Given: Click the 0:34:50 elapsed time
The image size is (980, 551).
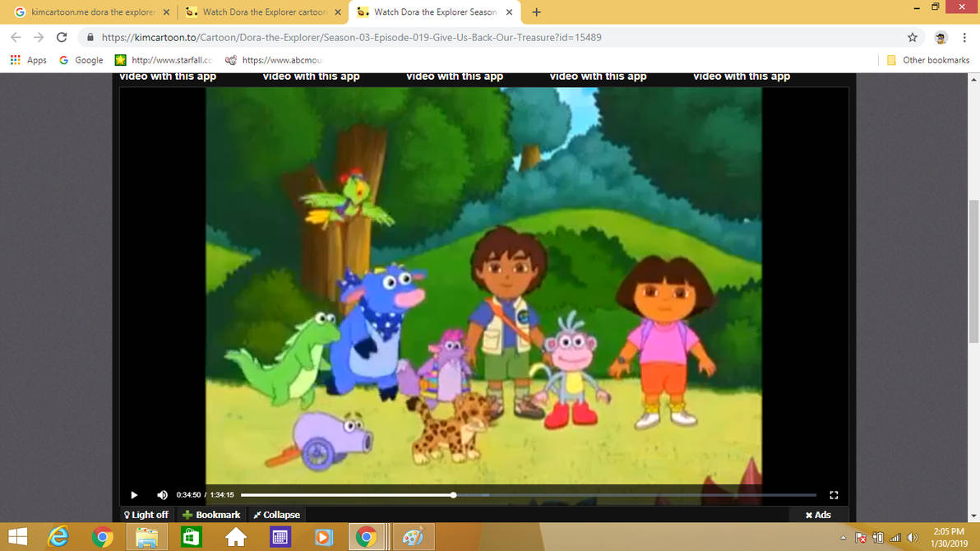Looking at the screenshot, I should coord(188,495).
